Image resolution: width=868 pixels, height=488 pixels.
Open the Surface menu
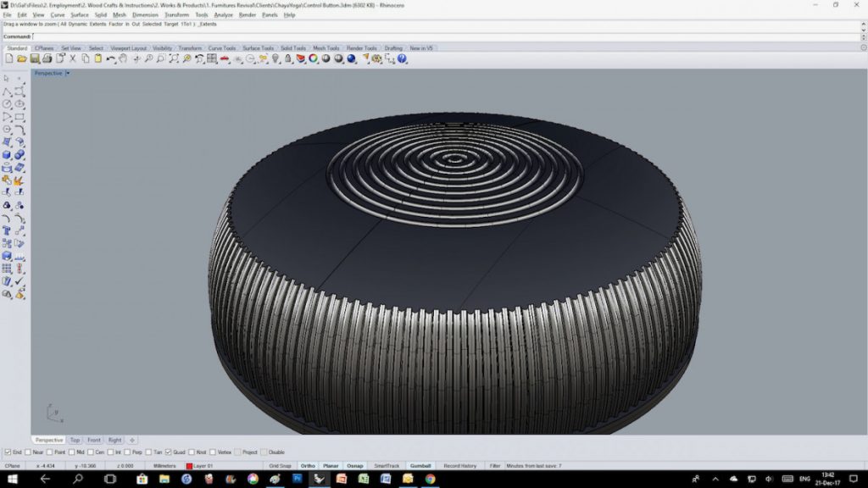(x=79, y=14)
